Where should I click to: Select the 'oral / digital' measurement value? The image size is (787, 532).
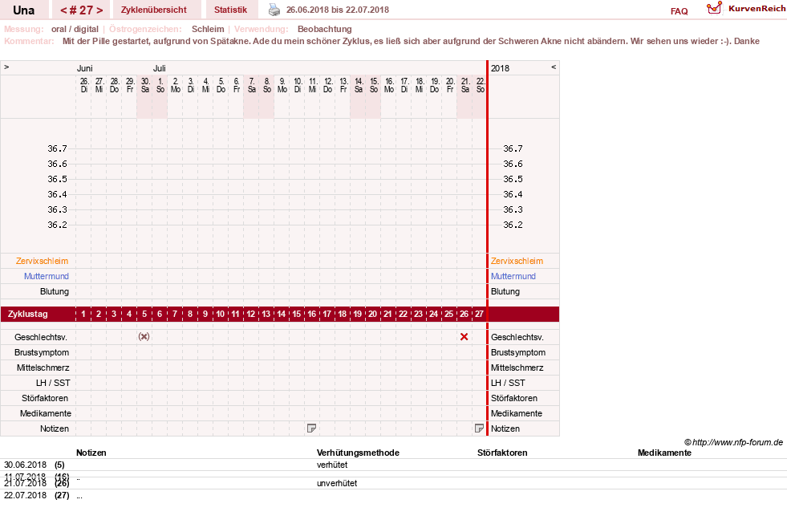point(75,29)
